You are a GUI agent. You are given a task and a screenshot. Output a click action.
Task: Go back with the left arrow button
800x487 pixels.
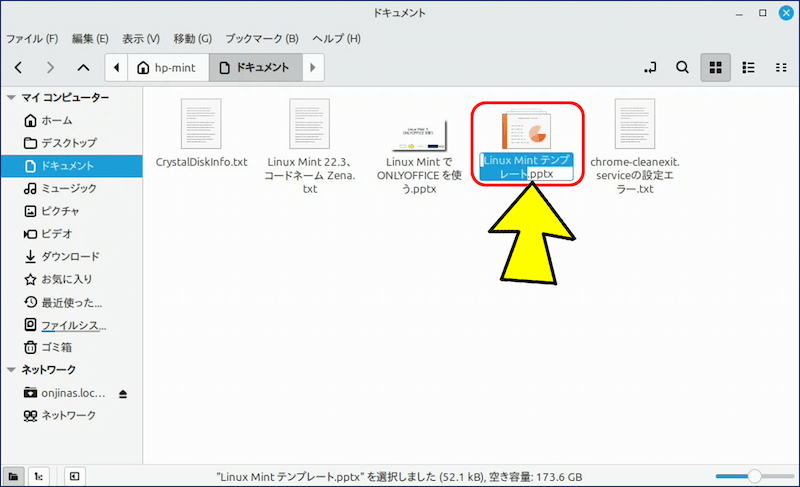point(18,67)
